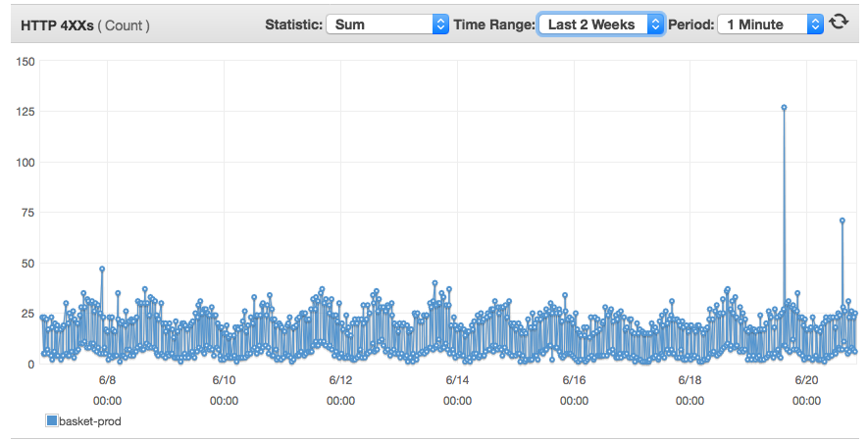This screenshot has width=868, height=441.
Task: Click the Period field label
Action: click(x=690, y=24)
